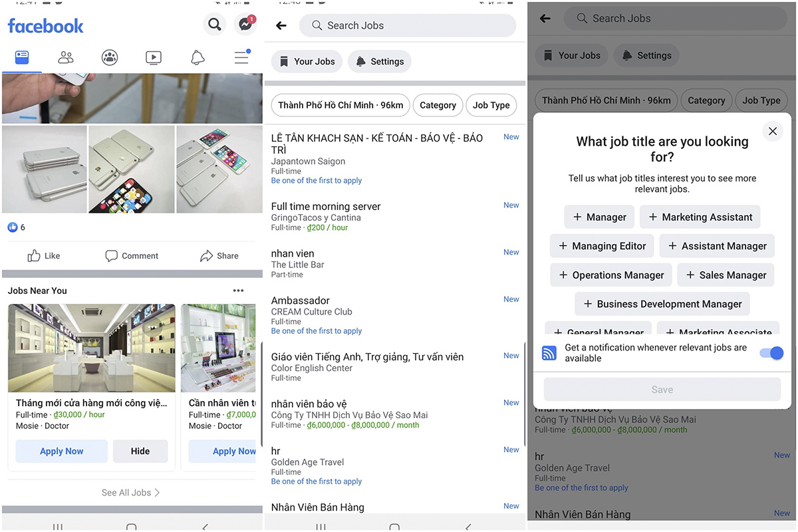
Task: Go back using the arrow on Jobs screen
Action: click(281, 25)
